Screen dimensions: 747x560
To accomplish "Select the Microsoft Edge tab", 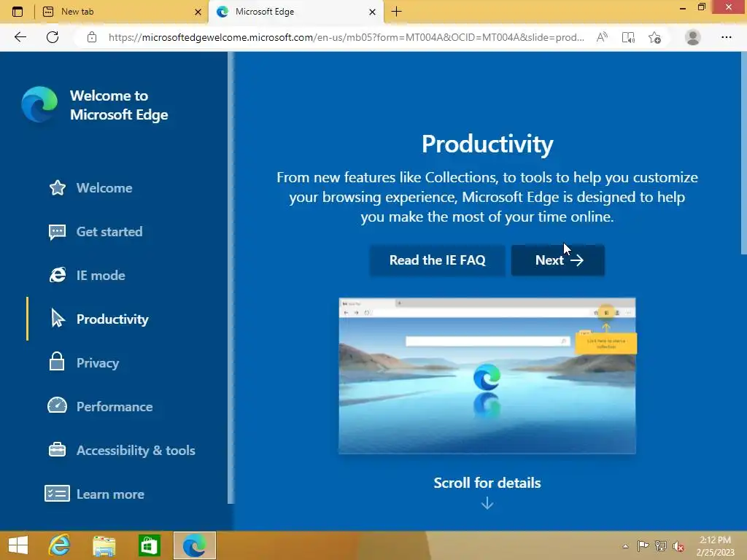I will (x=295, y=12).
